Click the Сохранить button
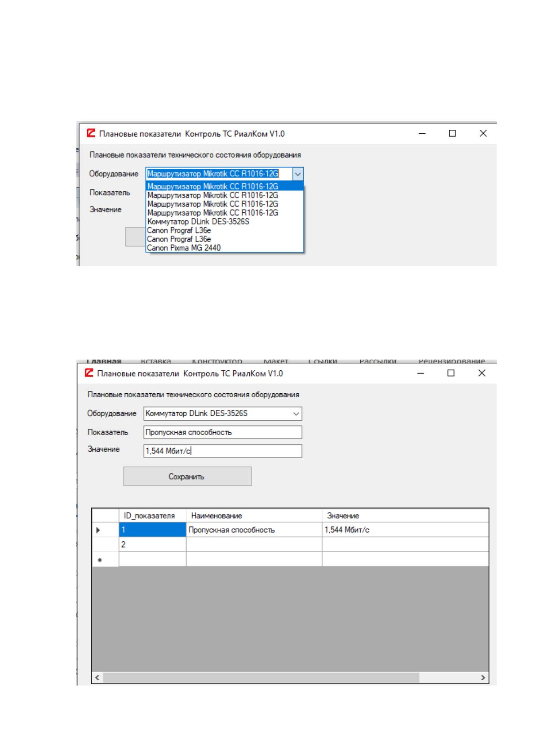535x756 pixels. click(x=187, y=476)
